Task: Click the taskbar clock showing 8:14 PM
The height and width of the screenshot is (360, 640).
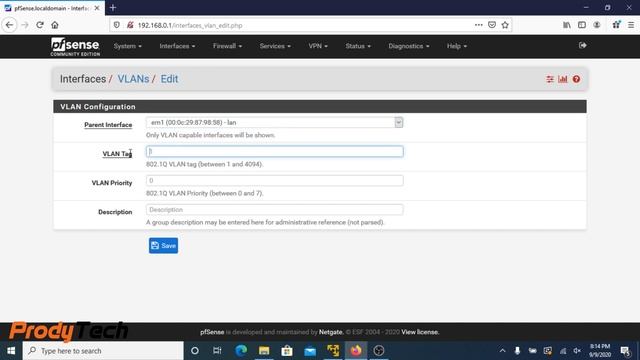Action: tap(600, 351)
